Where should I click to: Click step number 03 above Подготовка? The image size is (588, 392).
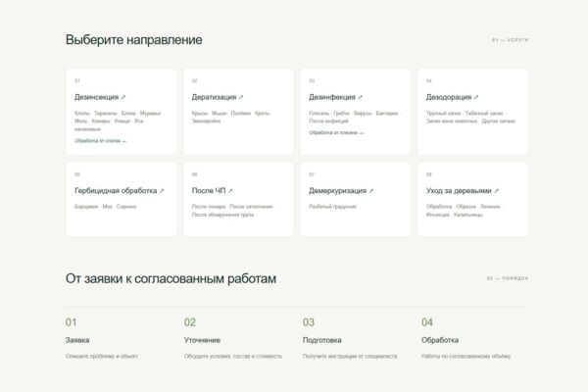tap(309, 322)
